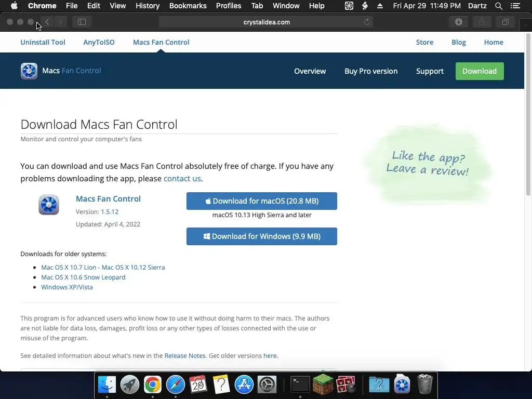Viewport: 532px width, 399px height.
Task: Open System Preferences gear in the Dock
Action: point(267,385)
